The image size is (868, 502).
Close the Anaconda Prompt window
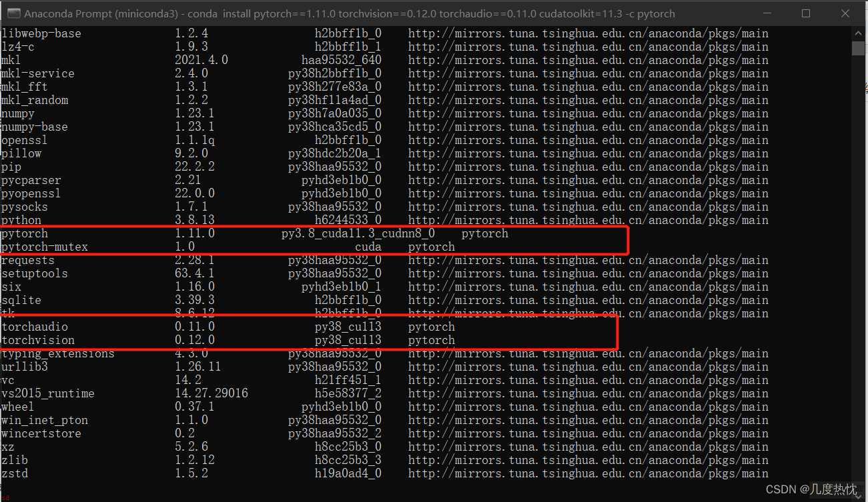coord(845,13)
